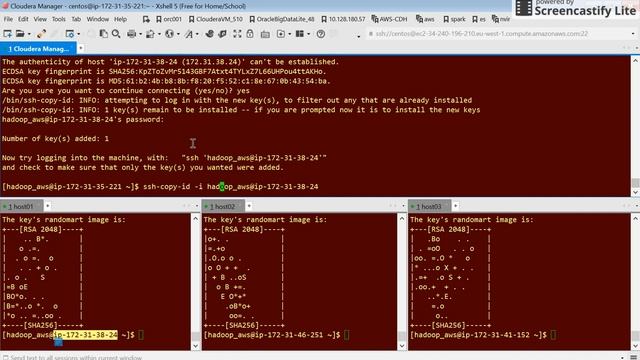Toggle full screen mode icon

coord(237,34)
